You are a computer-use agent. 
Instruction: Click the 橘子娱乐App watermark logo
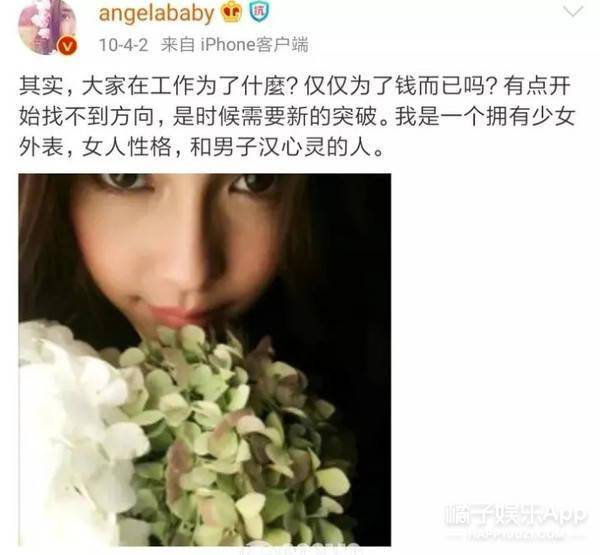click(515, 516)
